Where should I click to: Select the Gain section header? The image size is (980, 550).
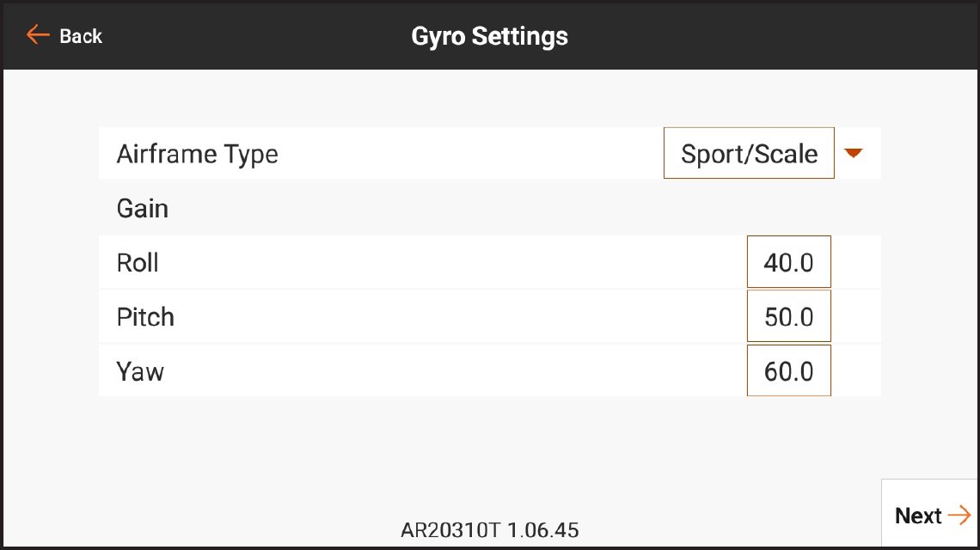142,208
